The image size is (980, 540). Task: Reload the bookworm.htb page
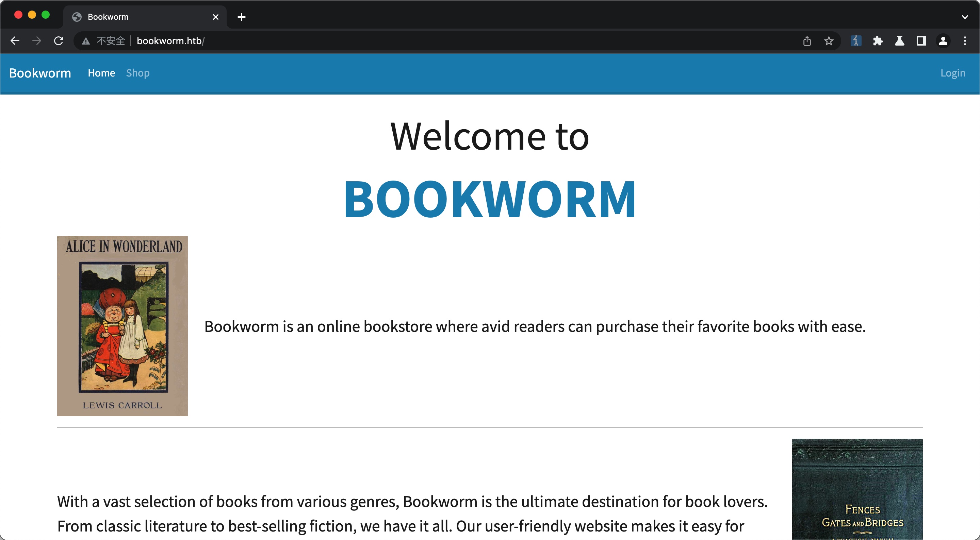(x=59, y=41)
